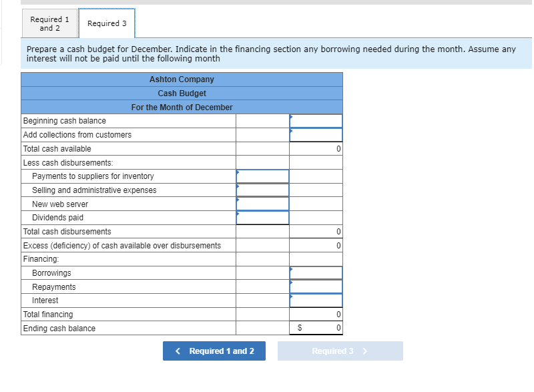Click the Interest row label
The width and height of the screenshot is (534, 392).
tap(45, 301)
